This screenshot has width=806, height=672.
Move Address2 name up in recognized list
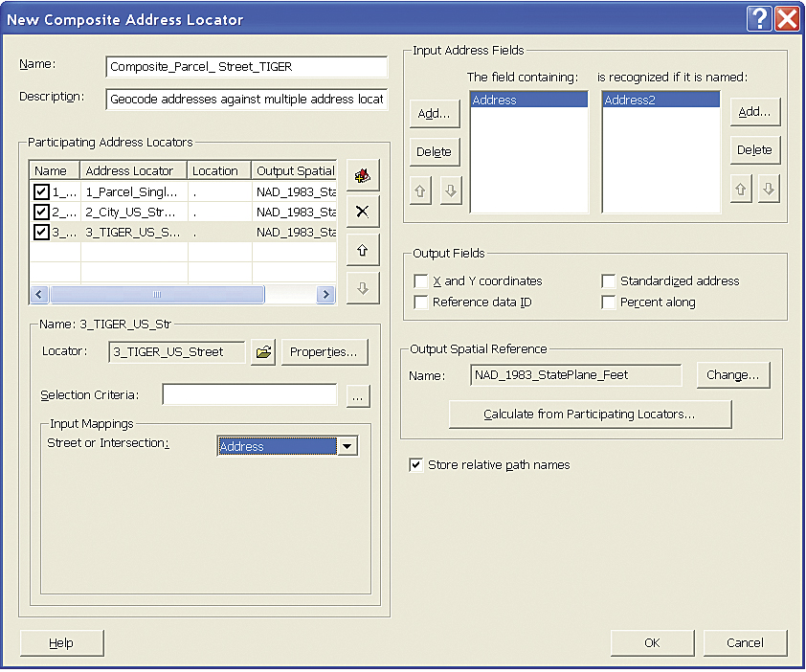741,190
